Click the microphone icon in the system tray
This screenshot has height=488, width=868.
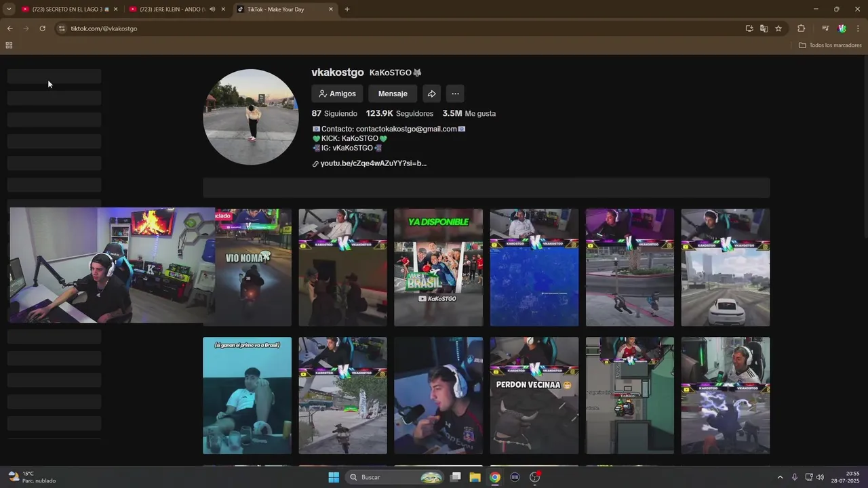pyautogui.click(x=794, y=477)
